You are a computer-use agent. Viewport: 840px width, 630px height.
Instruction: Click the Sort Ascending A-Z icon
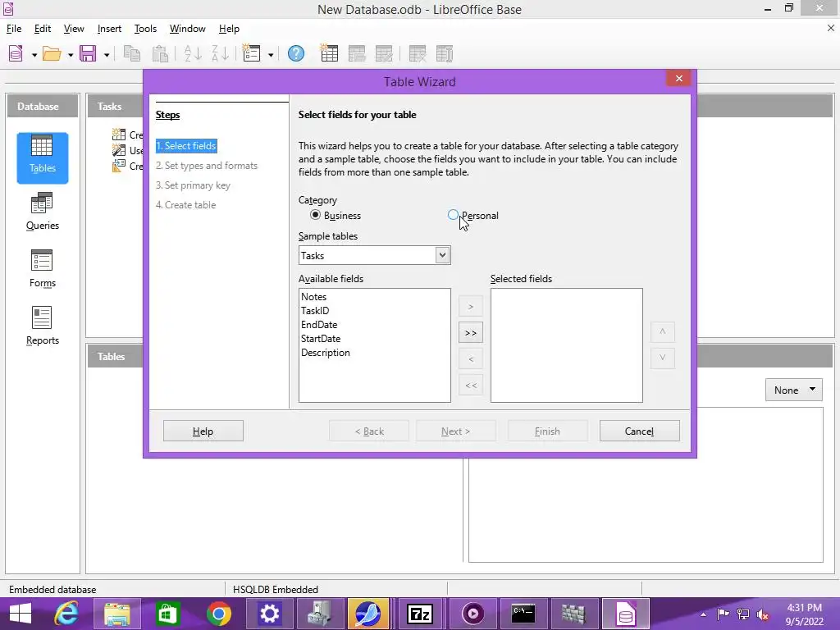pyautogui.click(x=193, y=53)
